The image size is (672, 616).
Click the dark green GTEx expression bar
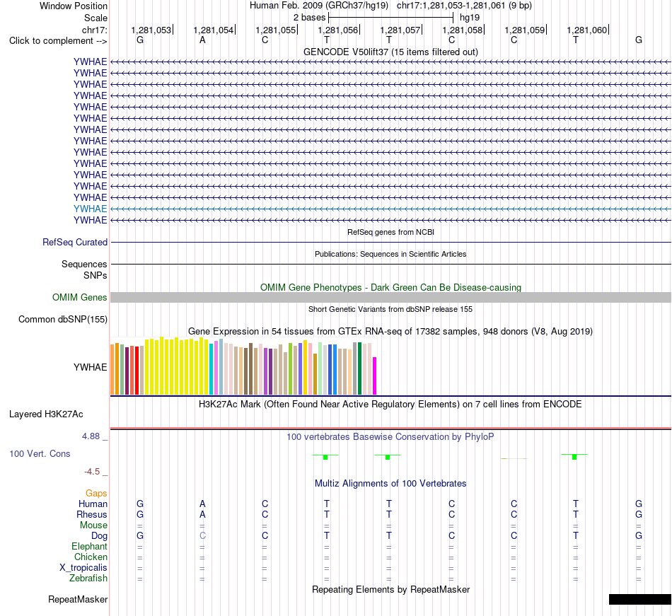point(359,368)
